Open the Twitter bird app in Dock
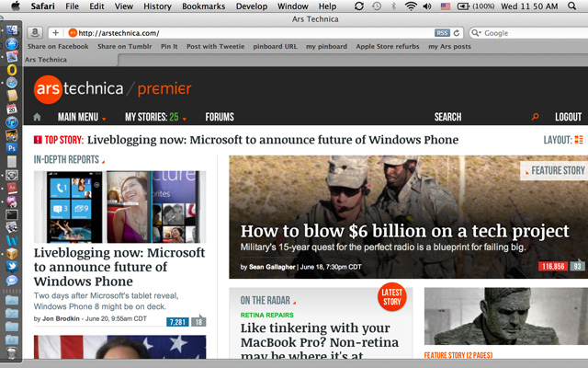 pos(12,267)
